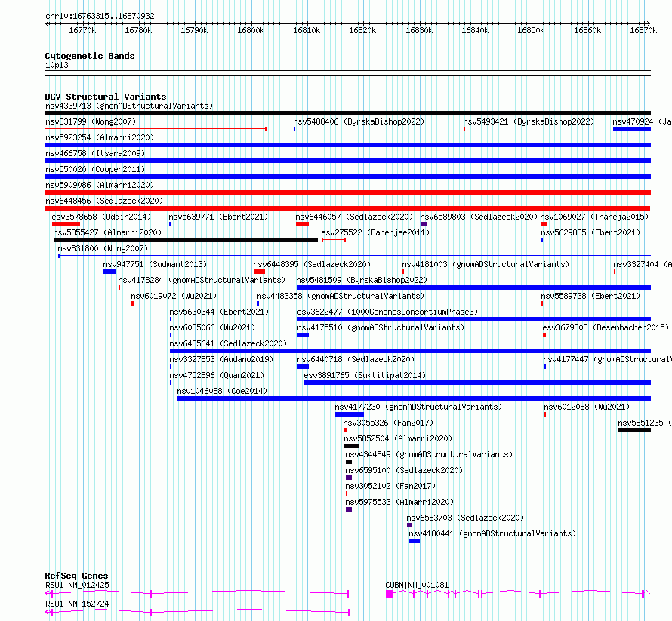
Task: Click nsv831800 (Wong2007) label
Action: [103, 248]
